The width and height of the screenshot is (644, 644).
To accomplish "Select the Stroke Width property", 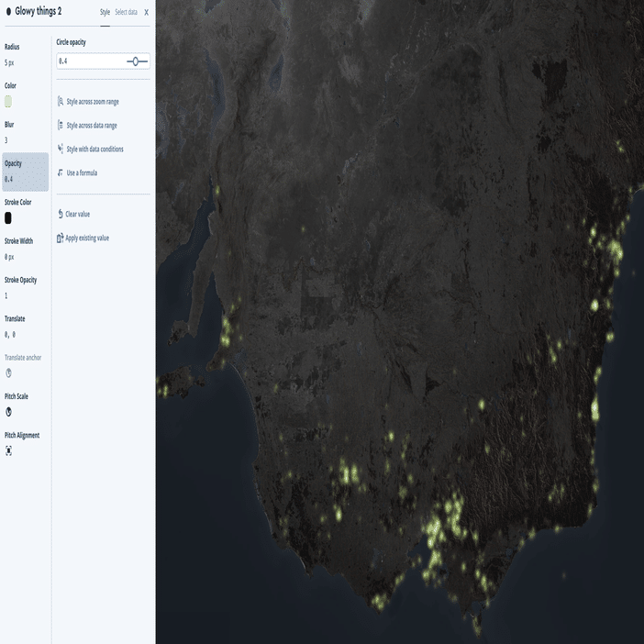I will pyautogui.click(x=25, y=249).
